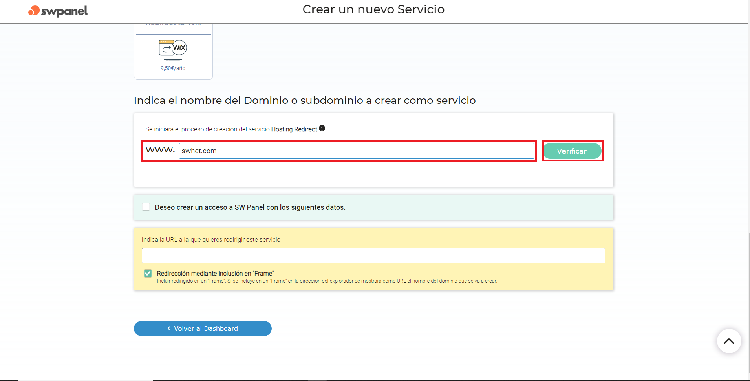
Task: Click the domain name input field
Action: pos(356,151)
